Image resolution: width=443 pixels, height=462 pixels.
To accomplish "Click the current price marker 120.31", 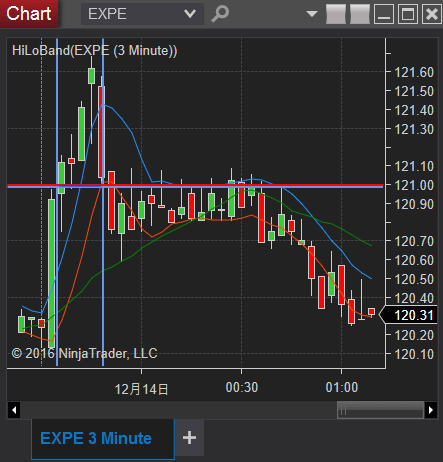I will [x=409, y=315].
